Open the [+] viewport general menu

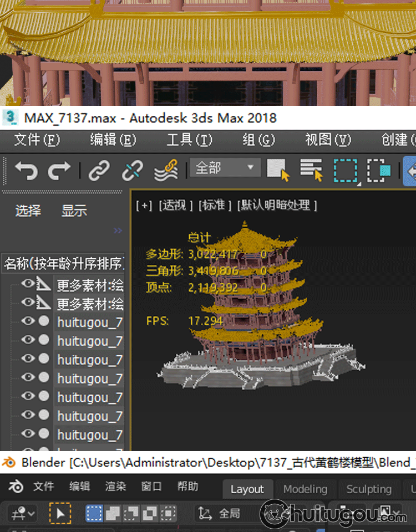[144, 205]
